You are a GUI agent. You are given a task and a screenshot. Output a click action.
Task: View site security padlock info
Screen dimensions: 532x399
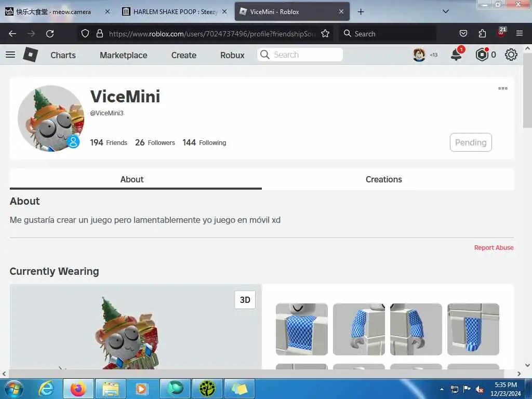99,33
